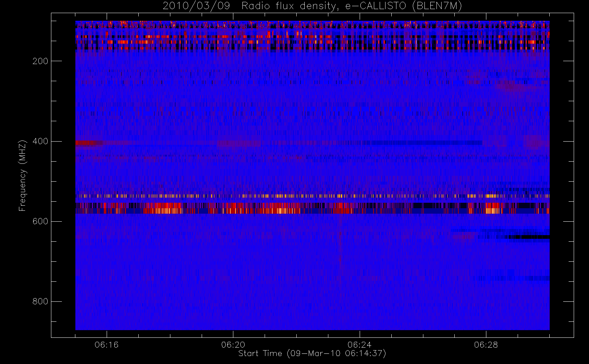This screenshot has width=589, height=364.
Task: Click the 06:20 time tick label
Action: pos(233,345)
